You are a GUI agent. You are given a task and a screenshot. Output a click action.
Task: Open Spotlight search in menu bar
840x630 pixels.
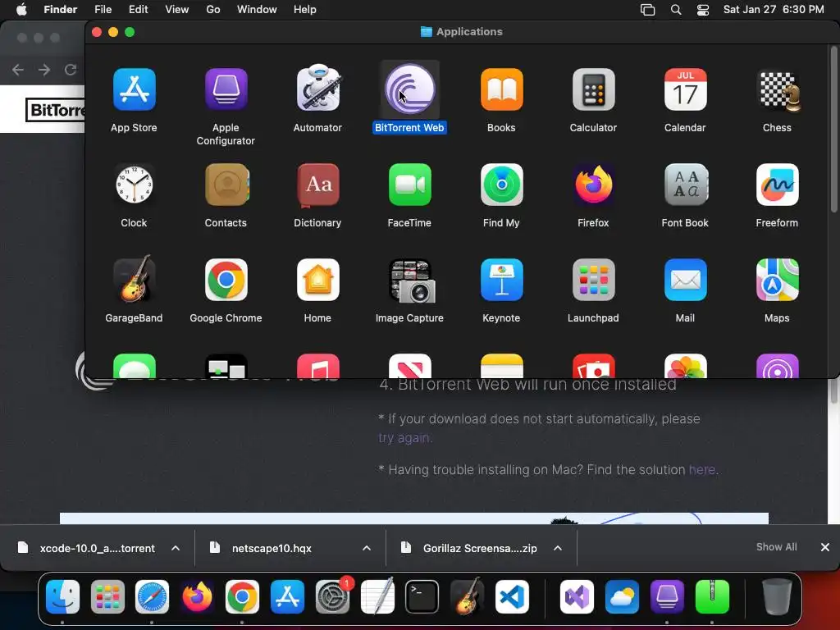click(676, 10)
